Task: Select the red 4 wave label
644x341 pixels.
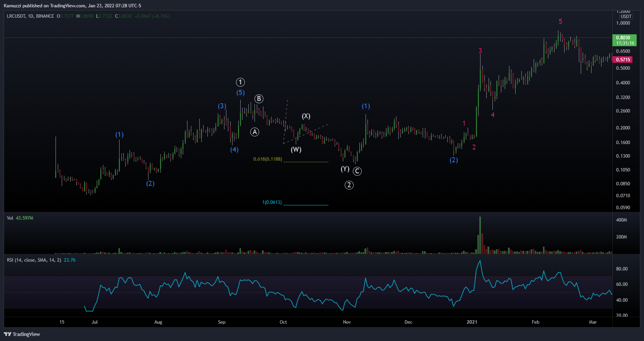Action: (x=492, y=115)
